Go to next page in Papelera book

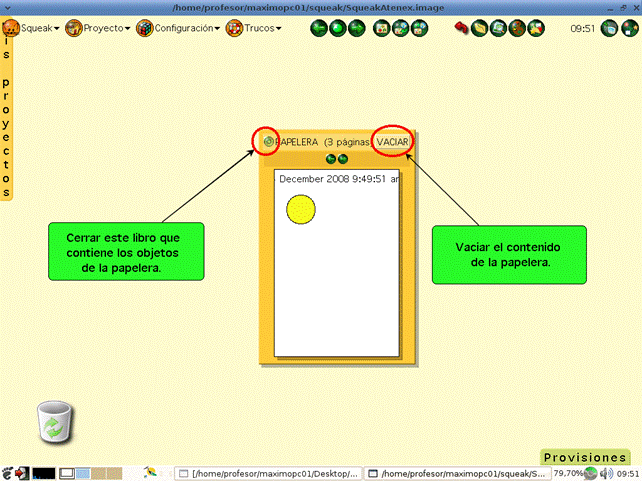(343, 159)
